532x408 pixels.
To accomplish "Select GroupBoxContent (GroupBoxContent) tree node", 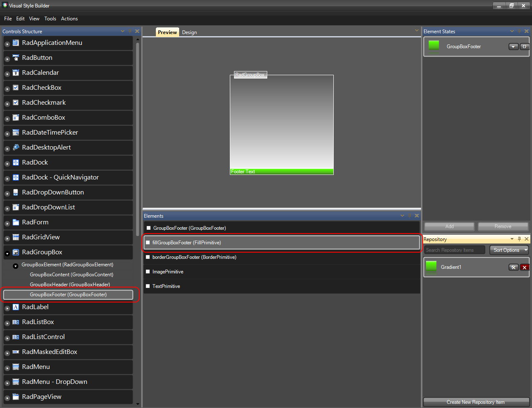I will coord(71,275).
